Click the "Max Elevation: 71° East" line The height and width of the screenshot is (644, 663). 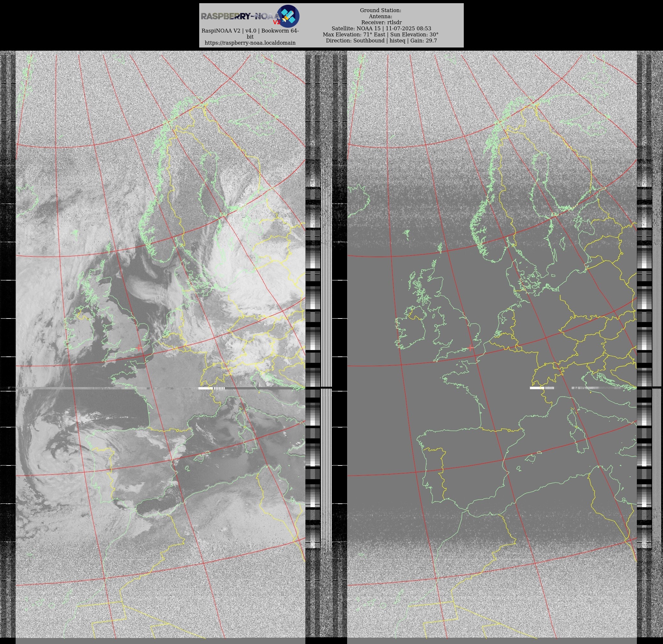point(354,34)
